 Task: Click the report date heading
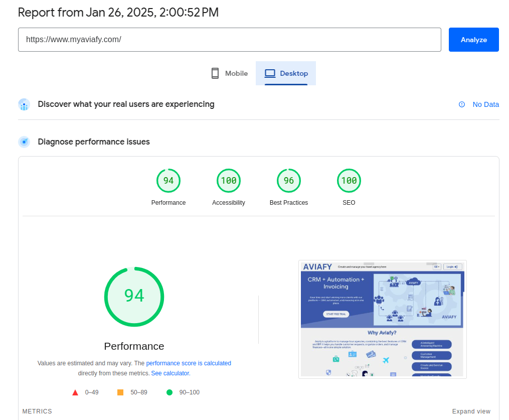[118, 13]
